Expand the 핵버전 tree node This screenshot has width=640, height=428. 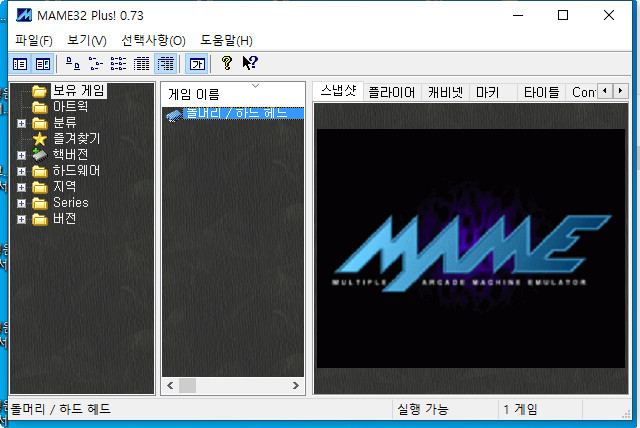[22, 155]
